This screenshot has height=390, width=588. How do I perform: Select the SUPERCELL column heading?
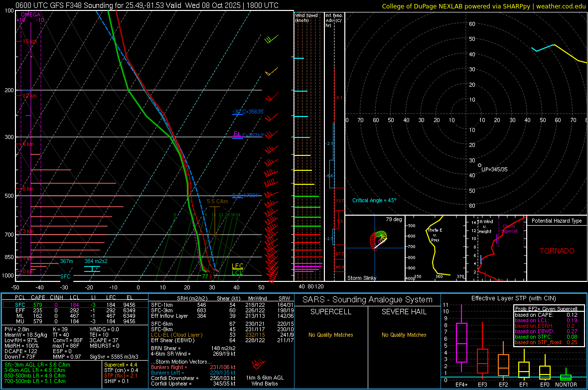[331, 312]
